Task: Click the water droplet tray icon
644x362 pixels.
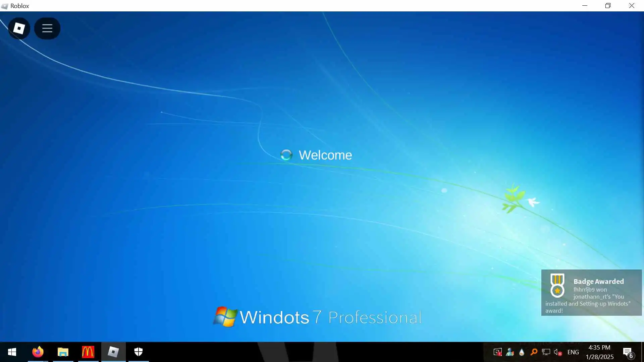Action: (522, 352)
